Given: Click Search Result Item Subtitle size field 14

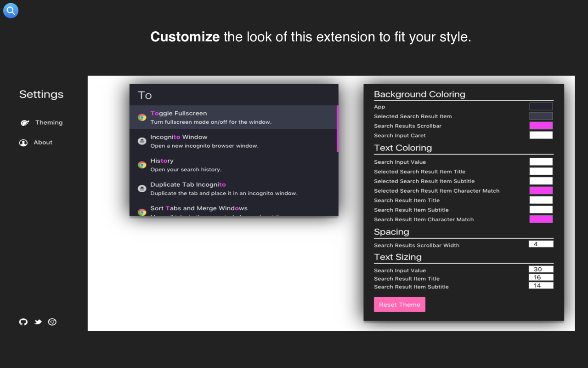Looking at the screenshot, I should [541, 286].
